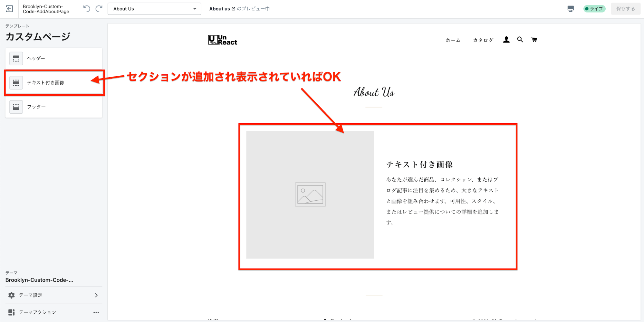Open the shopping cart icon

point(534,40)
